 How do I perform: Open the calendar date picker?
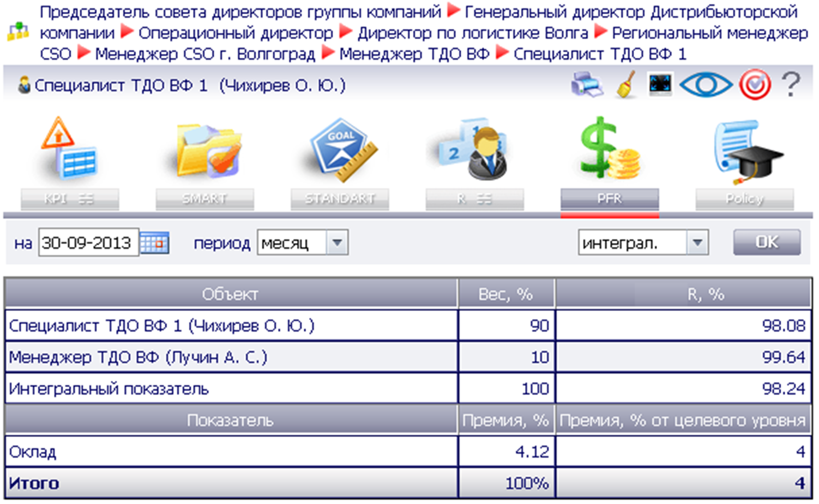coord(154,243)
